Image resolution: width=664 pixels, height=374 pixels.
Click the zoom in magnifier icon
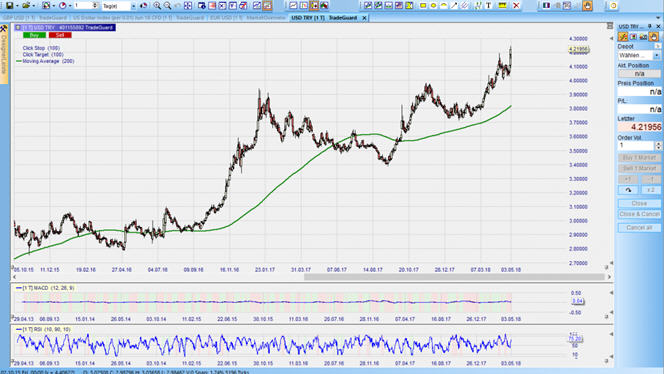pyautogui.click(x=157, y=6)
